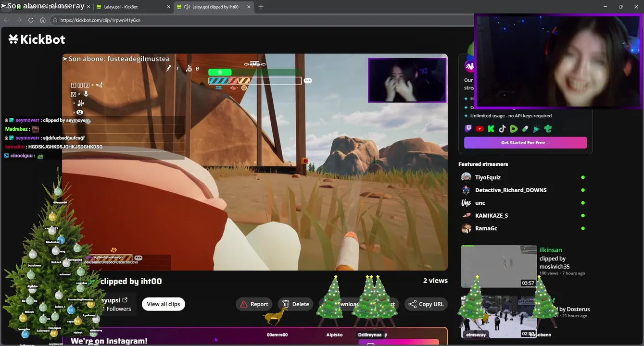Open the snowy clip thumbnail by Dosterus
This screenshot has width=644, height=346.
pos(499,317)
